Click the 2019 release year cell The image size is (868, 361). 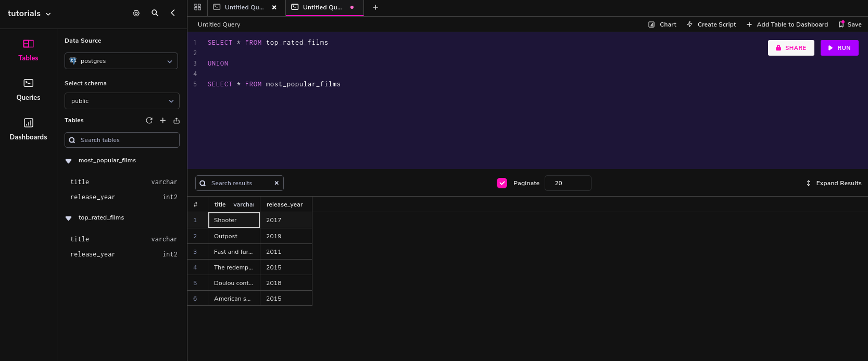[286, 236]
